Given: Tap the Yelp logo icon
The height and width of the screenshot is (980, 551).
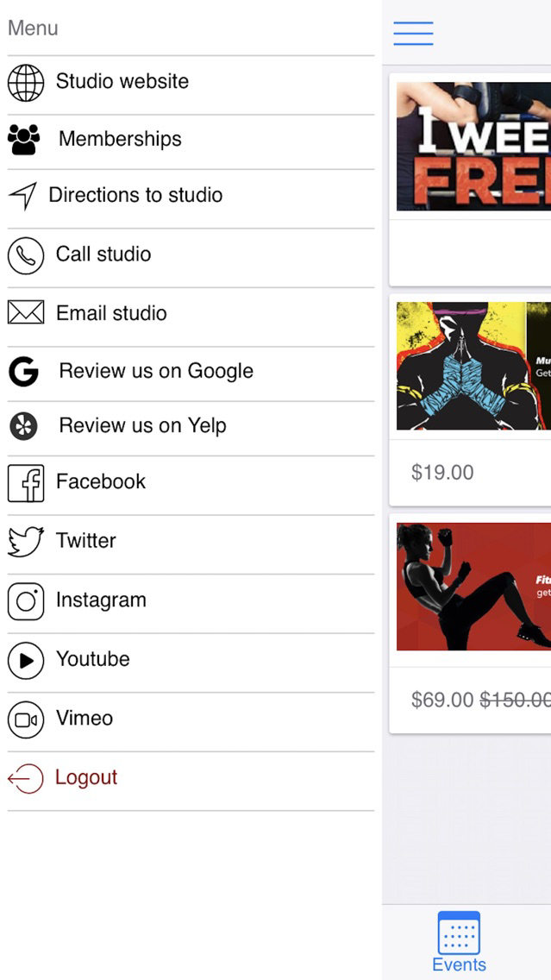Looking at the screenshot, I should coord(24,426).
